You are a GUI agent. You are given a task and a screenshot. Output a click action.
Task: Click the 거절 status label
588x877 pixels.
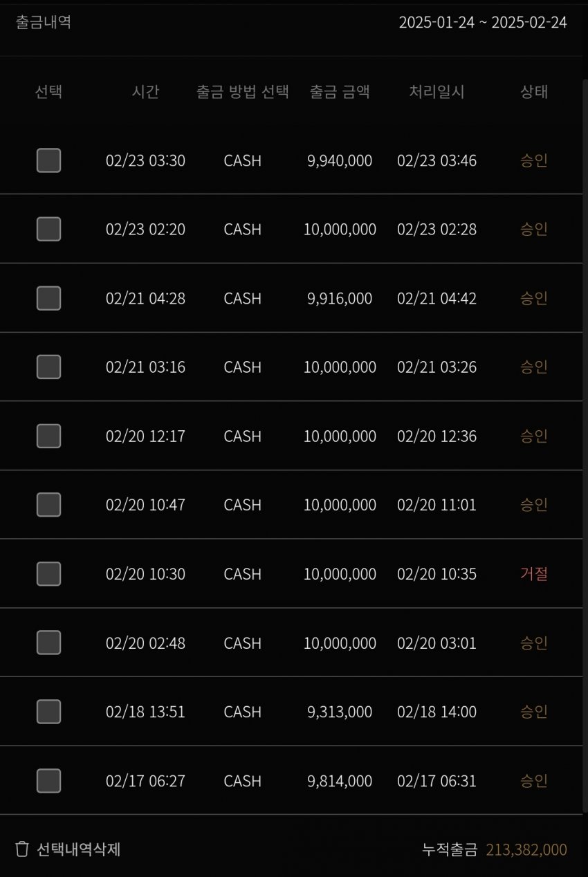point(533,574)
